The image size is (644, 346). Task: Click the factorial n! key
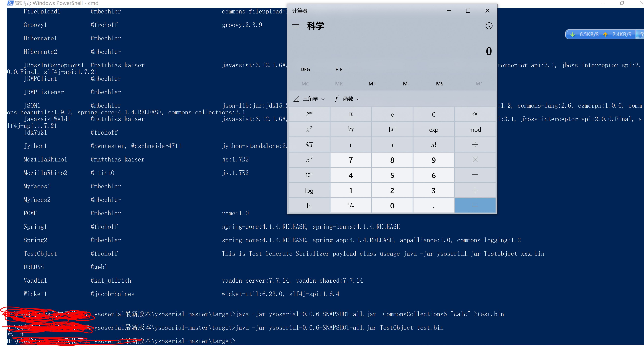point(434,144)
